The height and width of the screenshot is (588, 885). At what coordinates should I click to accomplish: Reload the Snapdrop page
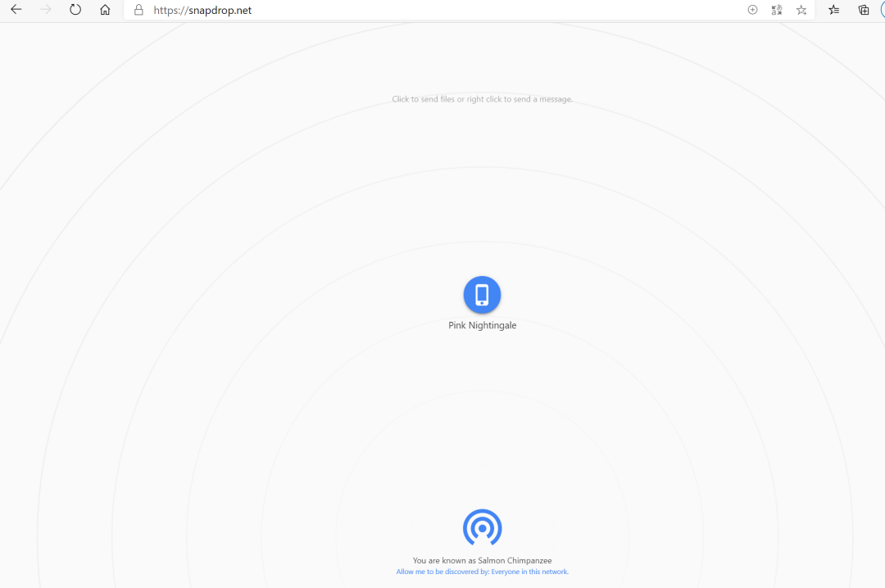[75, 10]
